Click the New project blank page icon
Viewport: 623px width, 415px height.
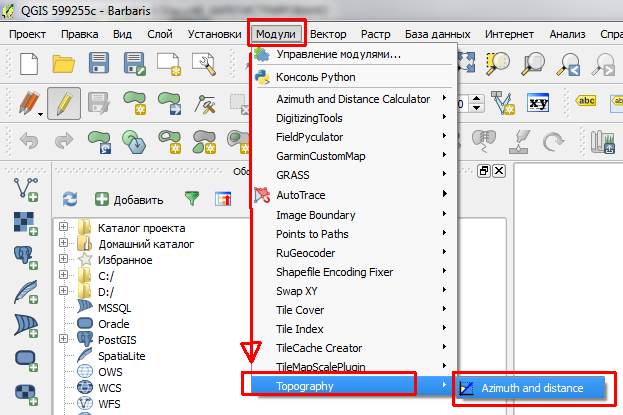click(x=29, y=64)
